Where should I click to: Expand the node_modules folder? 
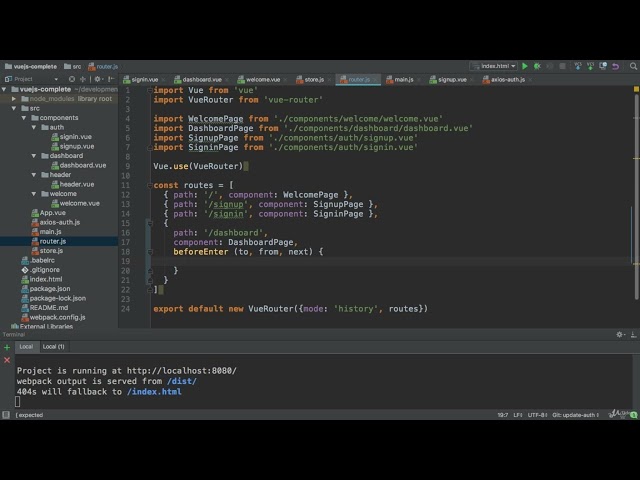pyautogui.click(x=14, y=99)
